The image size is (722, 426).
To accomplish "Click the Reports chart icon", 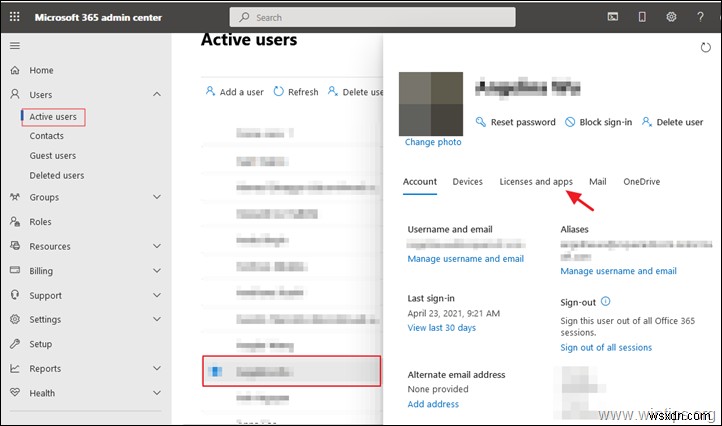I will (x=15, y=368).
